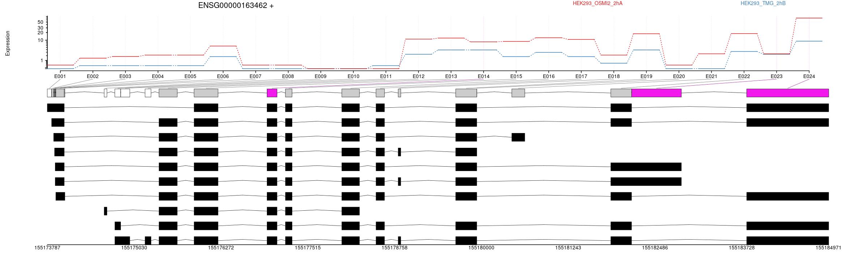Viewport: 868px width, 253px height.
Task: Click genomic coordinate 155173787
Action: pyautogui.click(x=47, y=248)
